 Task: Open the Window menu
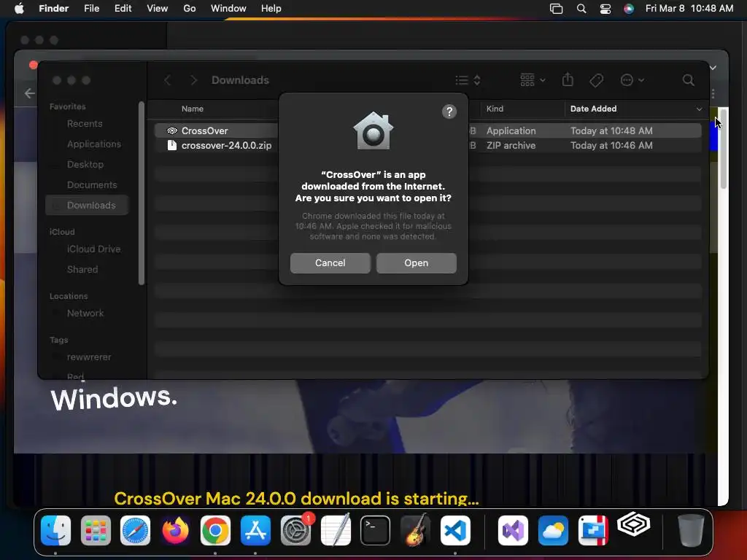228,9
